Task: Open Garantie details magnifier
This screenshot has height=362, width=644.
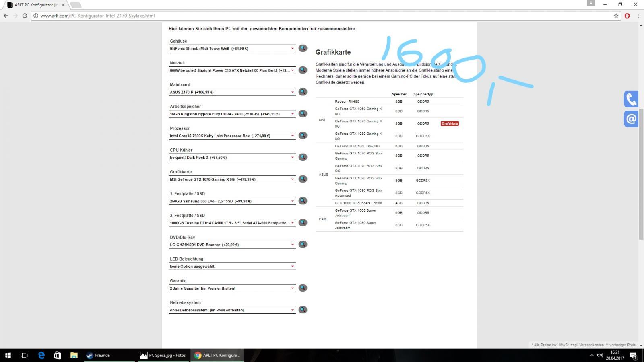Action: coord(303,288)
